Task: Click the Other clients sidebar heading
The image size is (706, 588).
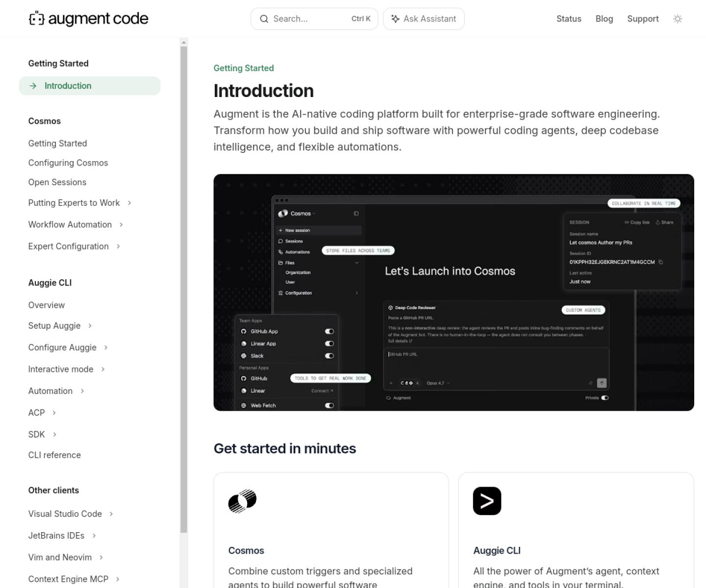Action: pyautogui.click(x=53, y=490)
